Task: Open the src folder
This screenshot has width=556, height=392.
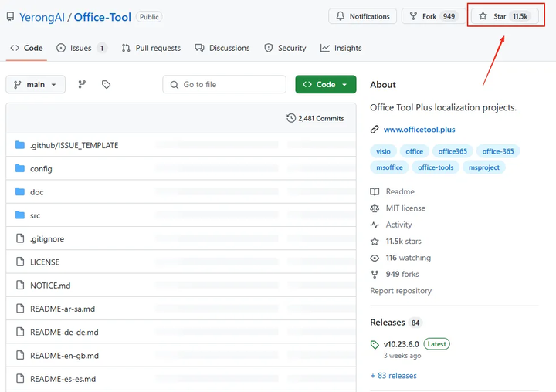Action: pos(35,216)
